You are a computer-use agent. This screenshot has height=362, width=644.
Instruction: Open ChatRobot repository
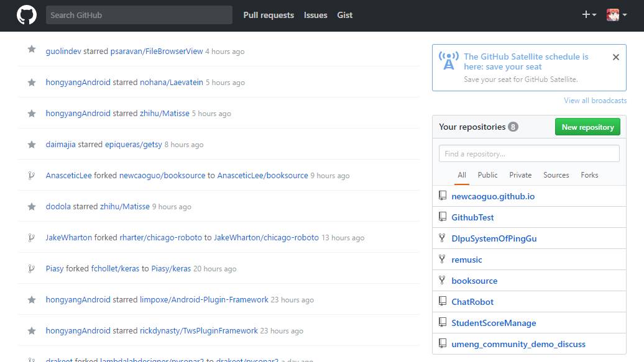[x=472, y=302]
